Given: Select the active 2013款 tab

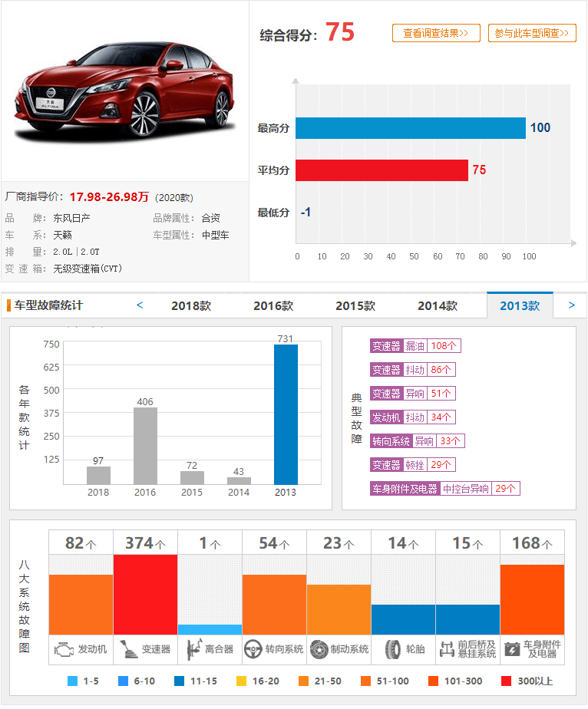Looking at the screenshot, I should click(x=520, y=305).
